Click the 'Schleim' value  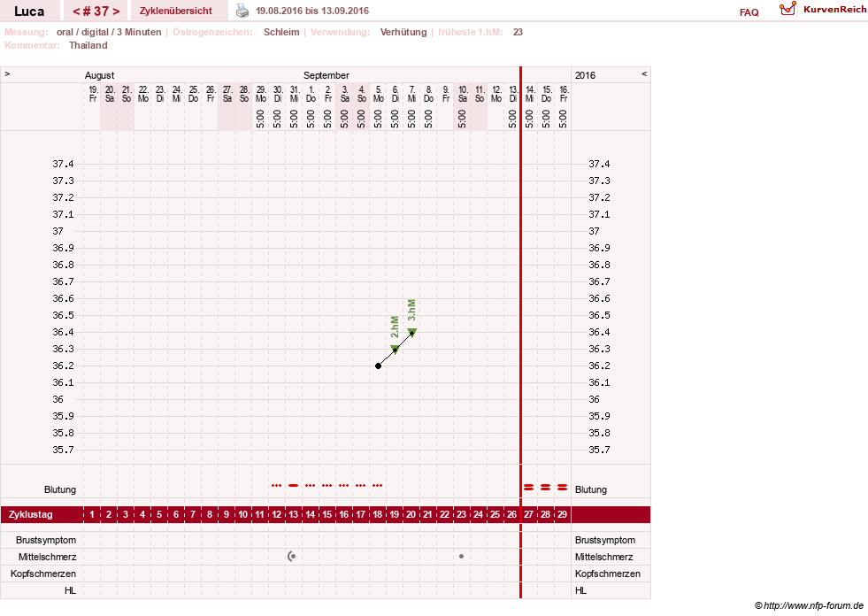click(281, 32)
